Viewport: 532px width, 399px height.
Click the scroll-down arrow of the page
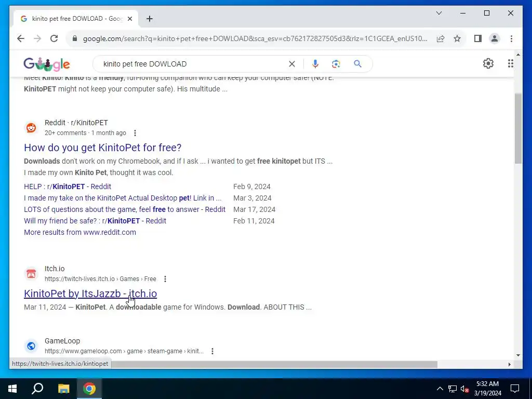pyautogui.click(x=518, y=355)
